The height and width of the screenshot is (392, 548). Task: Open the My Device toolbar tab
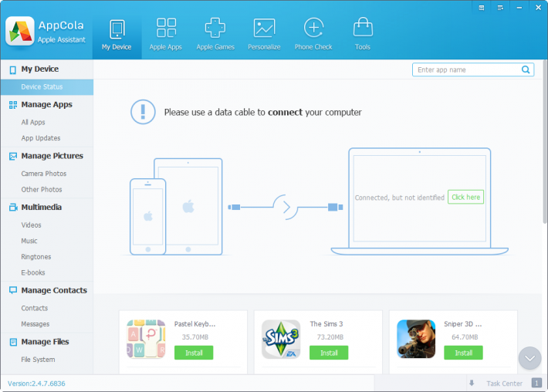coord(117,35)
